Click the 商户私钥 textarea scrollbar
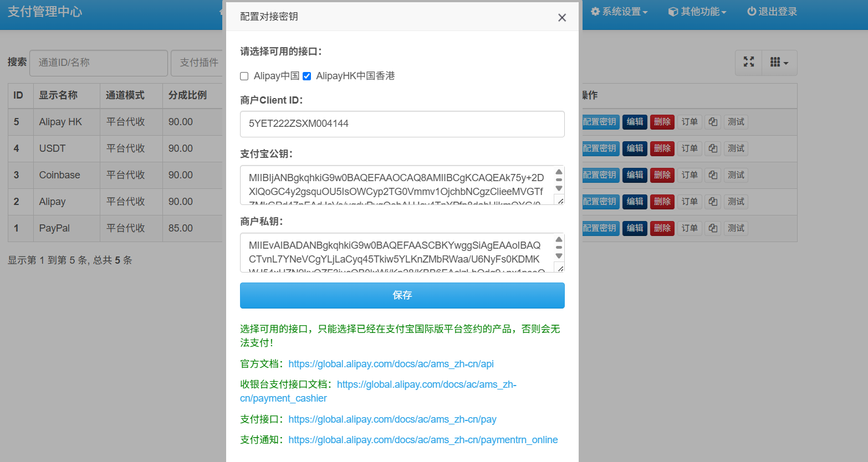Viewport: 868px width, 462px height. click(559, 248)
